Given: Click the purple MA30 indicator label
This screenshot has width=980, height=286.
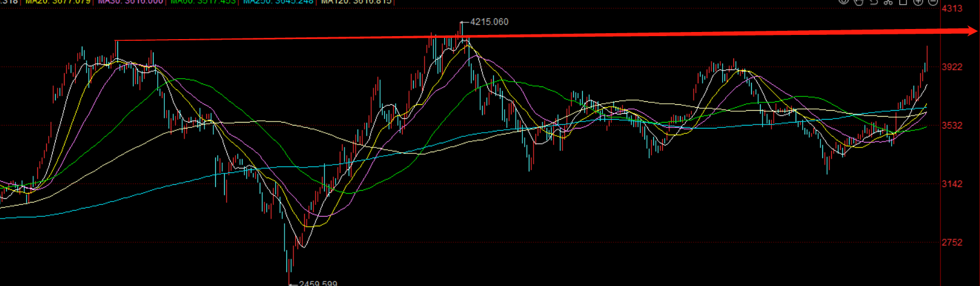Looking at the screenshot, I should (130, 2).
